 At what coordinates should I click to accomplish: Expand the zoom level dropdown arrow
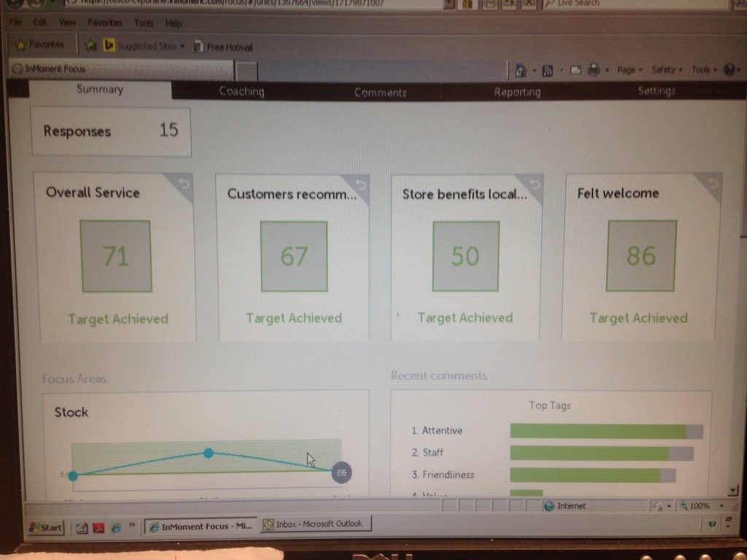721,506
